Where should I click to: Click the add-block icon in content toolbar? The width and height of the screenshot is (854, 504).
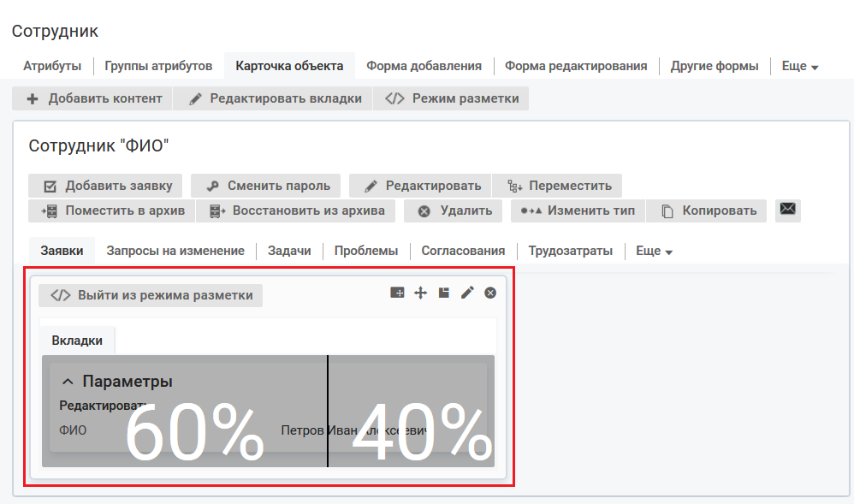[397, 293]
